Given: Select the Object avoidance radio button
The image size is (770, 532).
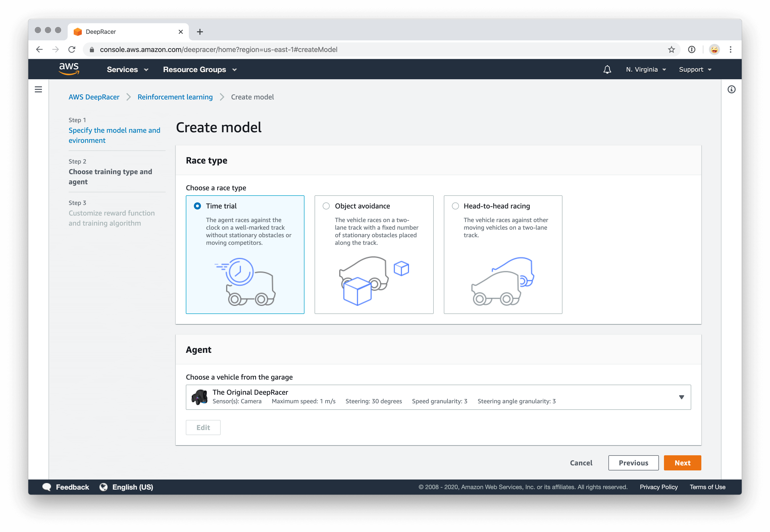Looking at the screenshot, I should [x=326, y=206].
